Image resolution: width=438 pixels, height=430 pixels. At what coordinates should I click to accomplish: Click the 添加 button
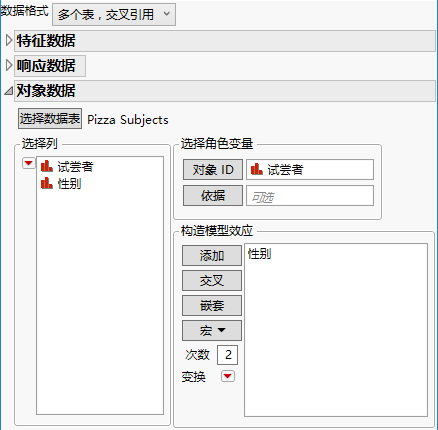click(x=212, y=256)
